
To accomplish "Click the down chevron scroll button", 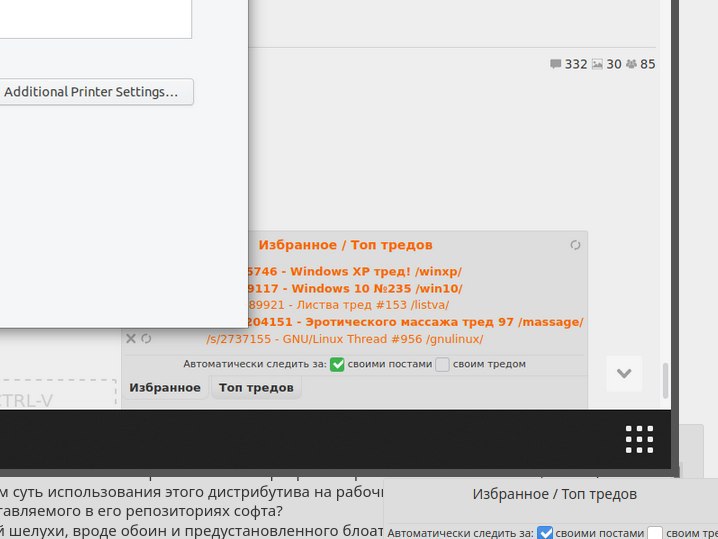I will click(624, 374).
